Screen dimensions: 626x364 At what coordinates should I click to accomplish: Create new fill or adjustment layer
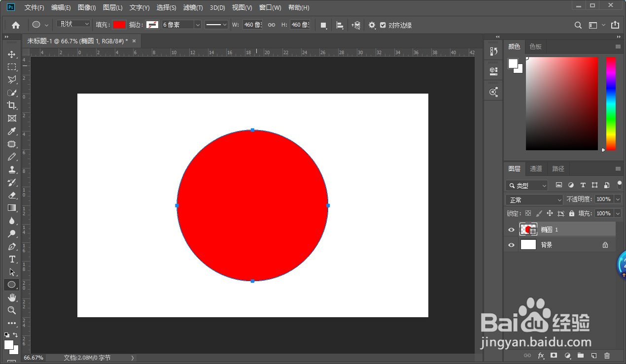pyautogui.click(x=567, y=355)
